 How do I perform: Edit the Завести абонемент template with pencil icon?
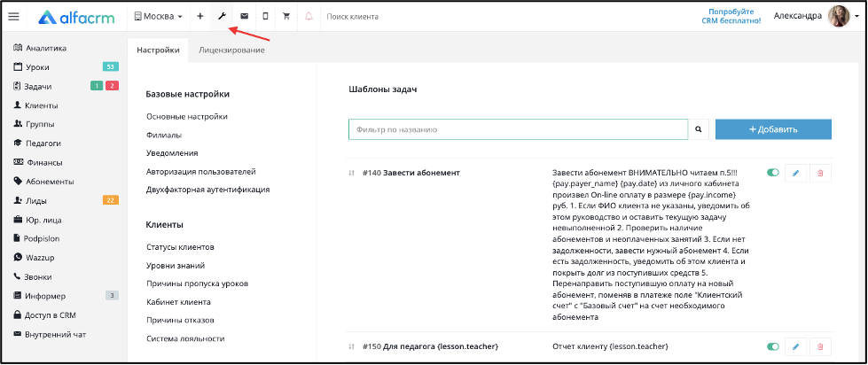795,173
